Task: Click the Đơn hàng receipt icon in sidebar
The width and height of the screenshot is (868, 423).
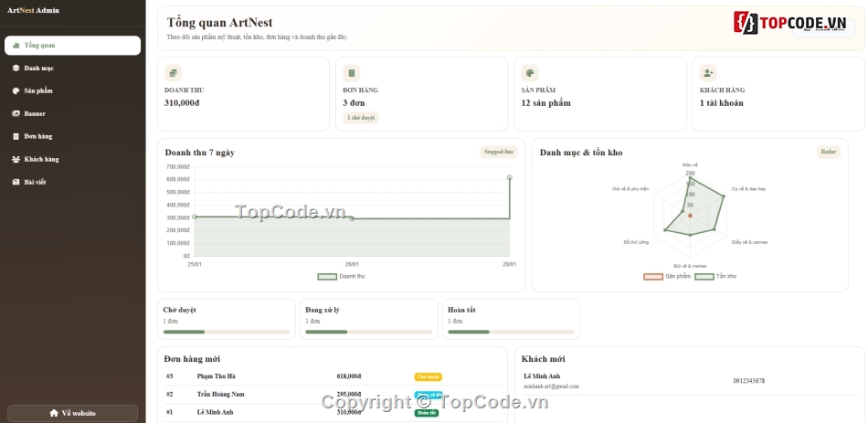Action: [16, 136]
